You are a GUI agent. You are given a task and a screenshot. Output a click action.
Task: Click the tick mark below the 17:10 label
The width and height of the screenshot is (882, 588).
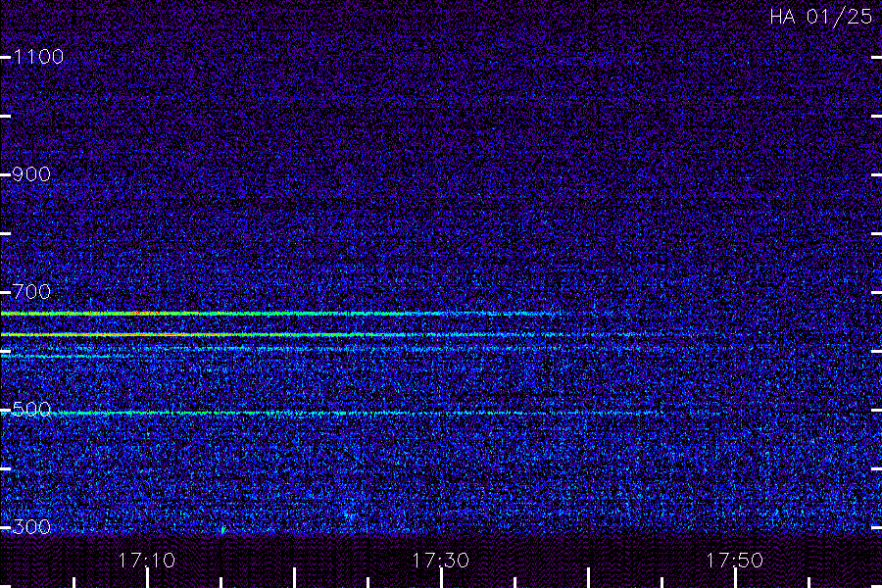[147, 578]
